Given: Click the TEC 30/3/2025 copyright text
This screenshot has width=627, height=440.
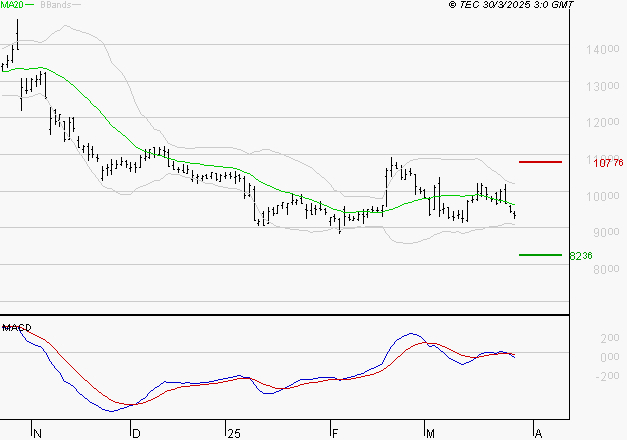Looking at the screenshot, I should [511, 5].
